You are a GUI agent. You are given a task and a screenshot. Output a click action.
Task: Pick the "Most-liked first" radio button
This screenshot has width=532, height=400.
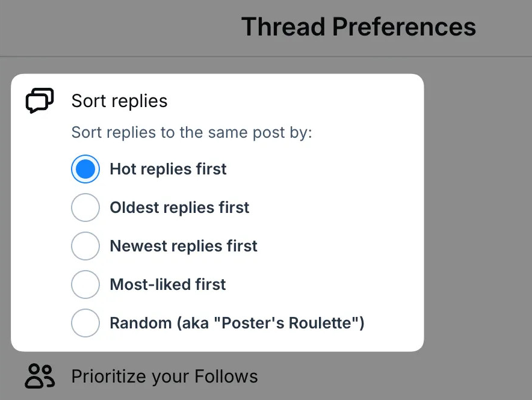click(85, 285)
